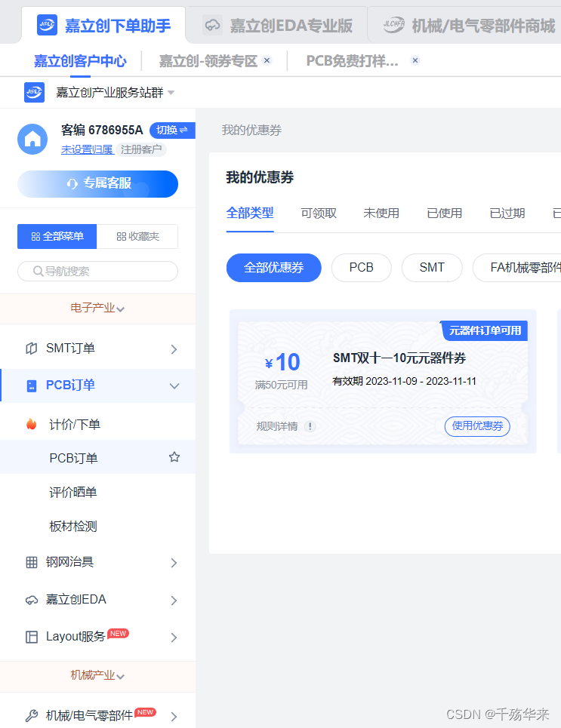Select the 可领取 coupon tab
Viewport: 561px width, 728px height.
coord(319,213)
